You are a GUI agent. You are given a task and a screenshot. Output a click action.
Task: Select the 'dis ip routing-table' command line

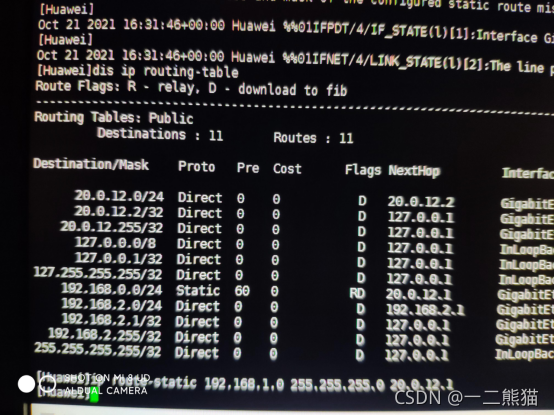coord(137,71)
